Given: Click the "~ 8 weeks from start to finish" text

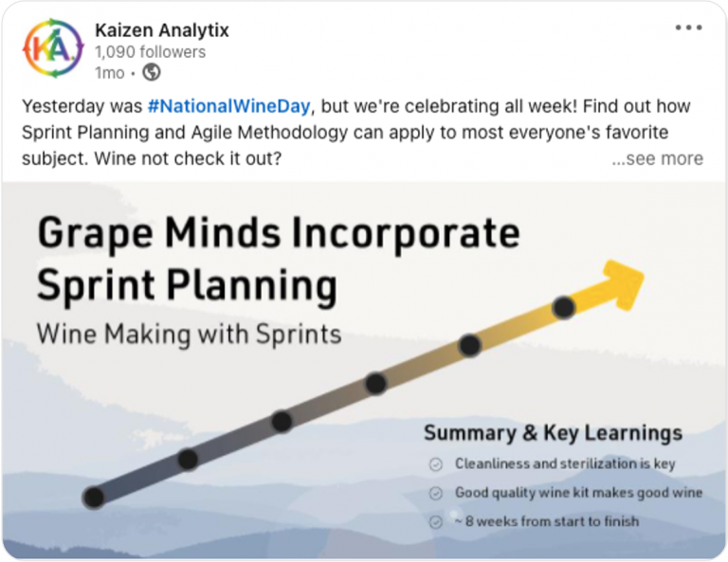Looking at the screenshot, I should click(x=547, y=521).
